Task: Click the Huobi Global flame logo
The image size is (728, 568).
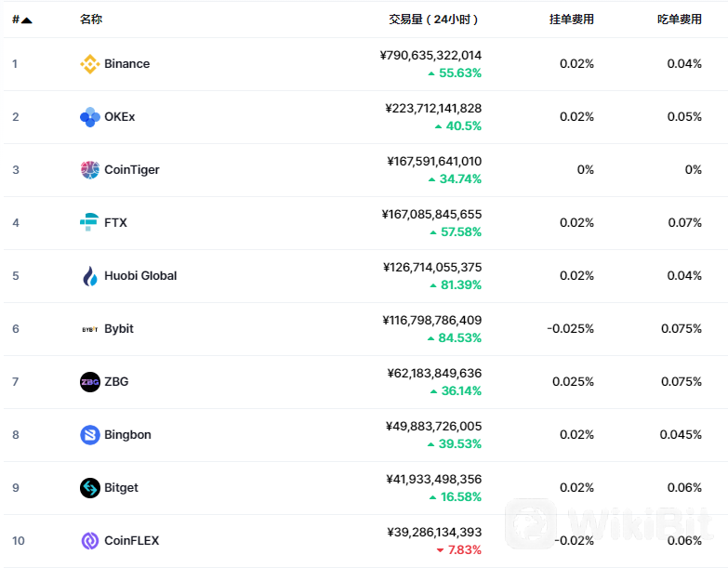Action: (x=89, y=276)
